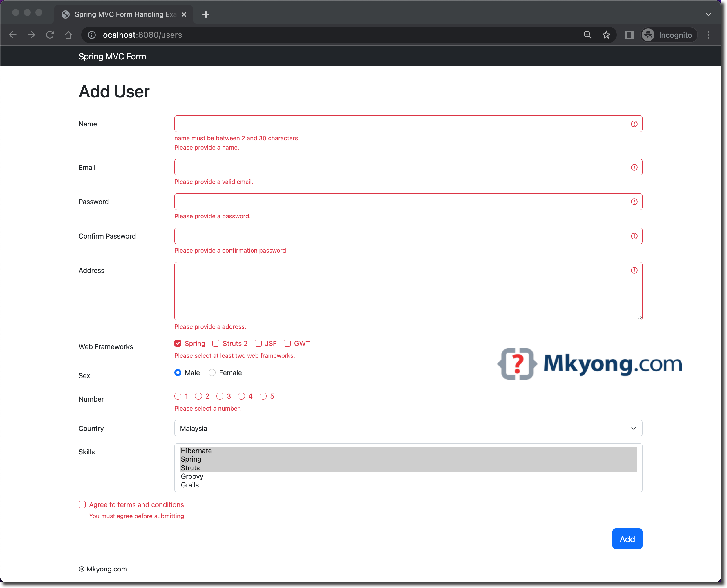Open the Chrome three-dot menu
Screen dimensions: 727x588
tap(708, 35)
